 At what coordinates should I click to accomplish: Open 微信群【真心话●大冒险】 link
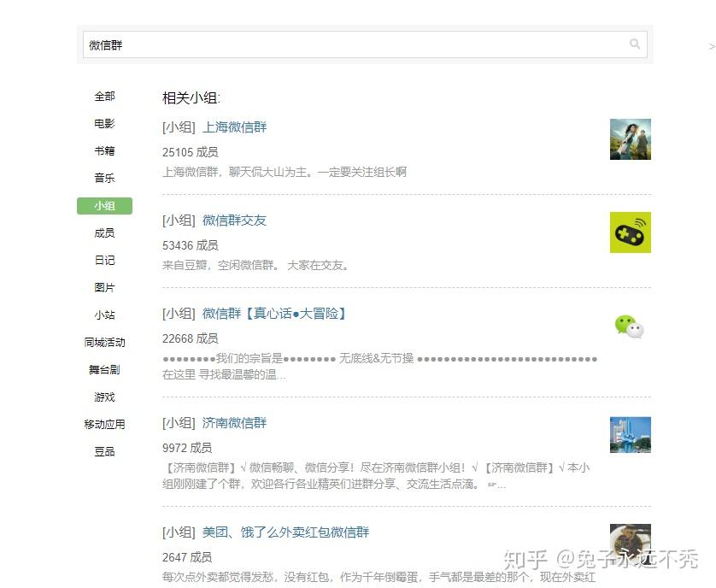pyautogui.click(x=274, y=314)
